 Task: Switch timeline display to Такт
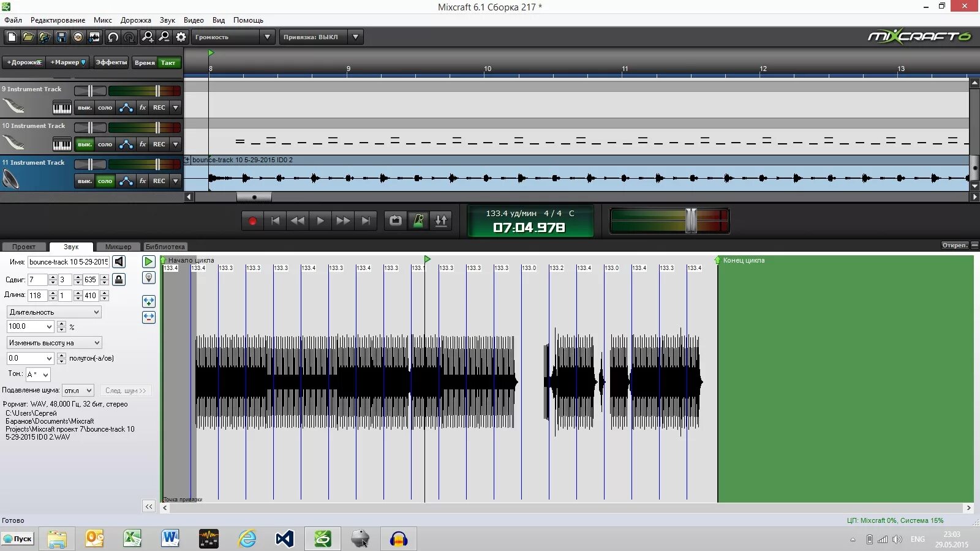coord(168,62)
